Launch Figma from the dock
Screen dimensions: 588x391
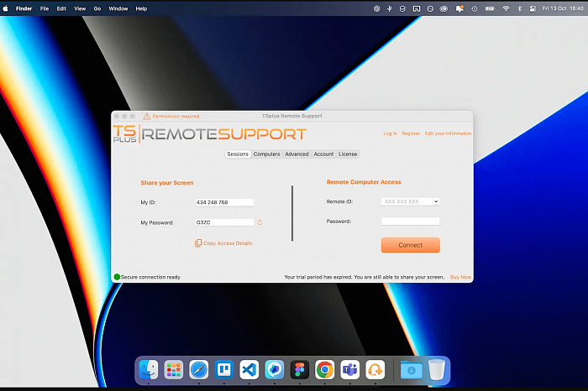[x=300, y=370]
